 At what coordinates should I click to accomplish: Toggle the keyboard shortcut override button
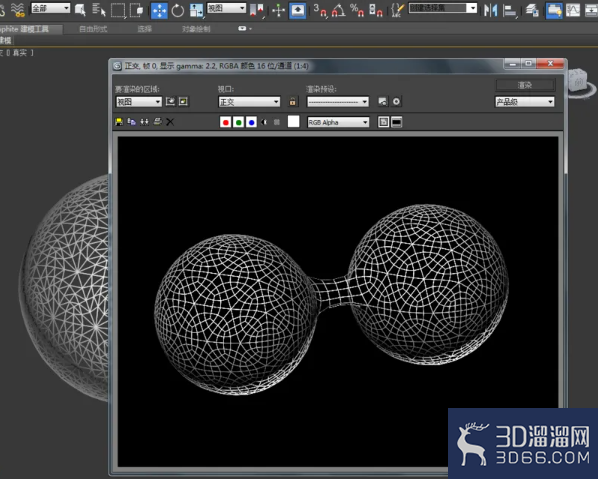[x=297, y=10]
